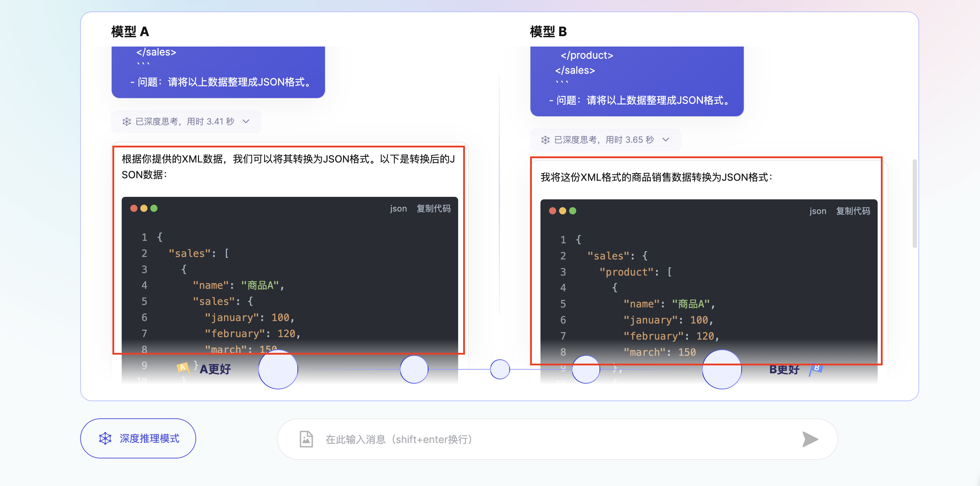Click Model B's deep thinking brain icon
Viewport: 980px width, 486px height.
(545, 140)
